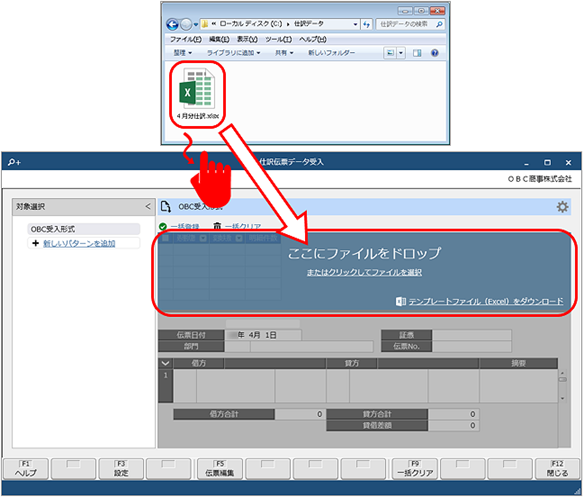Viewport: 584px width, 497px height.
Task: Select OBC受入形式 in the target list
Action: (84, 229)
